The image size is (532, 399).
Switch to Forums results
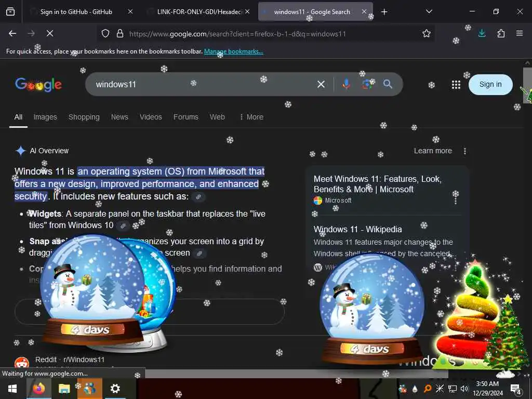[185, 117]
